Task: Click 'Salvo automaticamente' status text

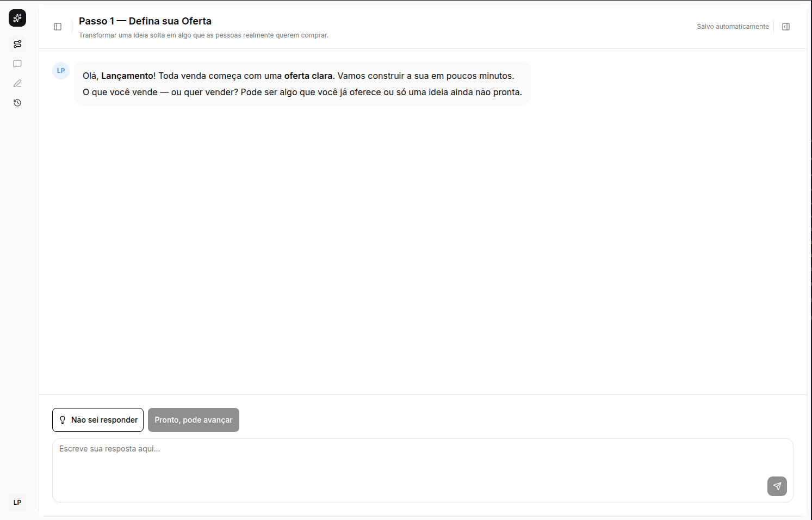Action: 733,27
